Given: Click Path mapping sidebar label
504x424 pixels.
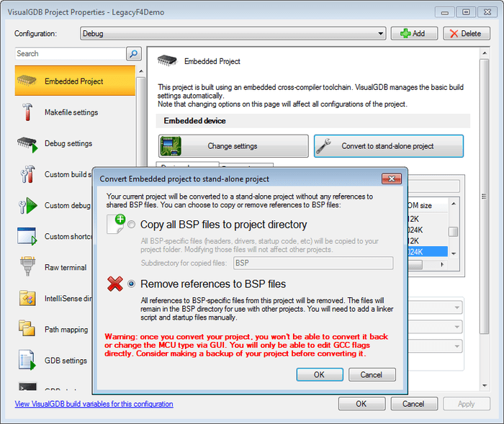Looking at the screenshot, I should [66, 330].
